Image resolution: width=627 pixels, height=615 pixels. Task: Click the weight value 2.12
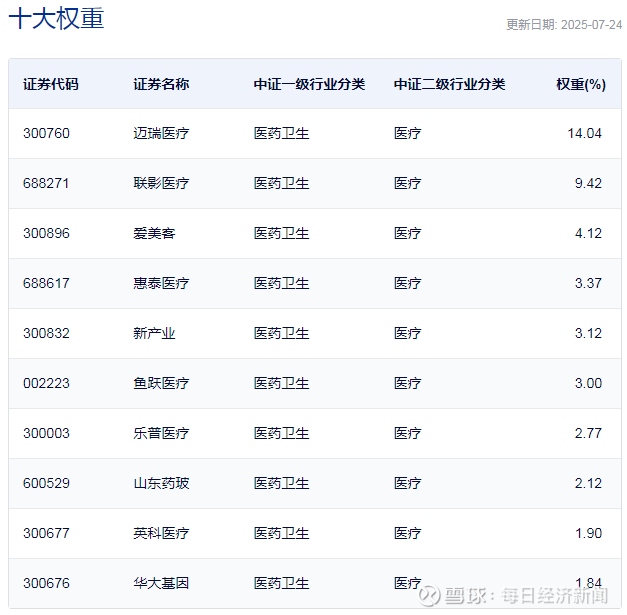[x=588, y=483]
